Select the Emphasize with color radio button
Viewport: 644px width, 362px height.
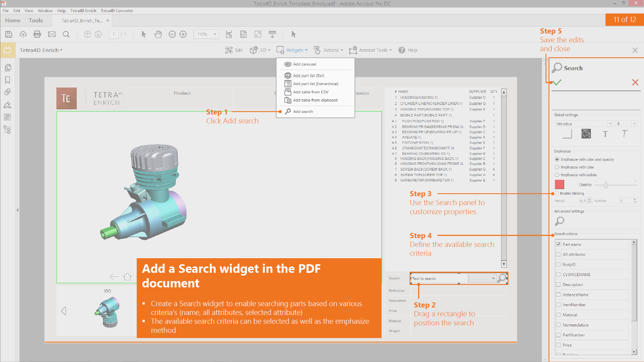click(x=557, y=167)
